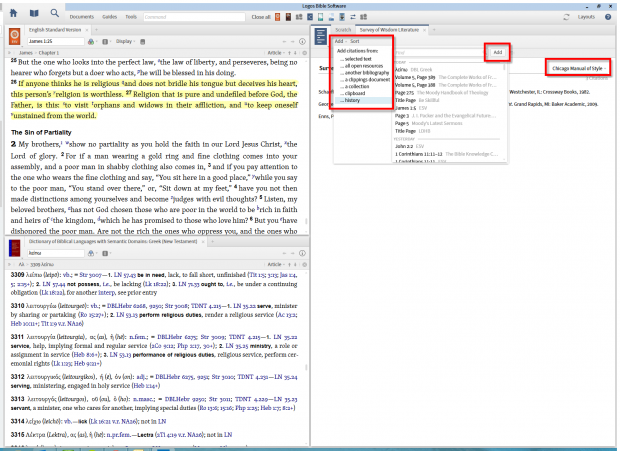Click the Help question mark icon
620x451 pixels.
[x=607, y=17]
